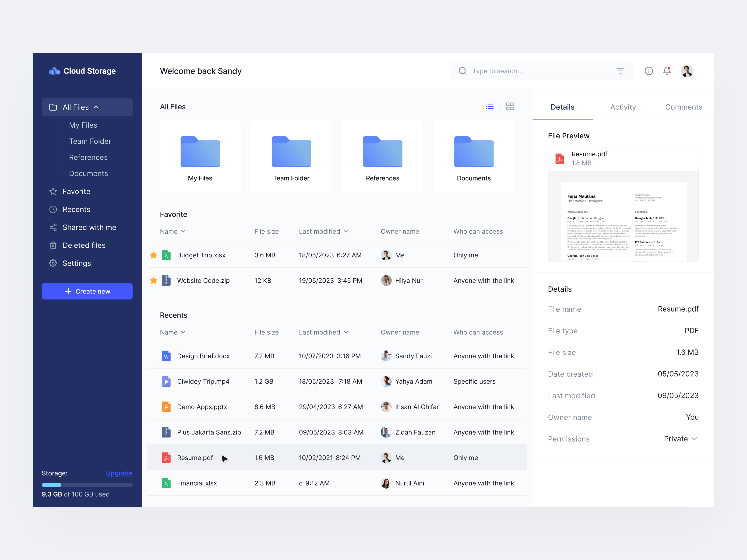Viewport: 747px width, 560px height.
Task: Click the notification bell
Action: (x=667, y=71)
